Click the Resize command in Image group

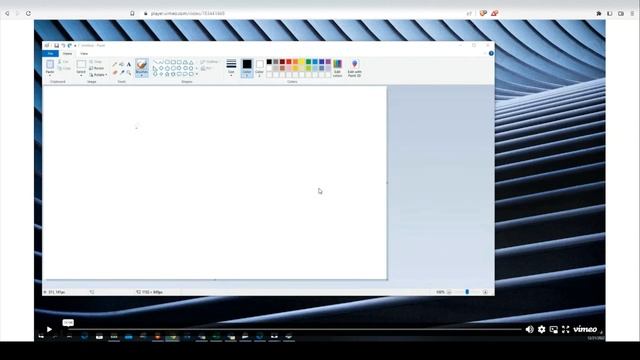click(96, 68)
